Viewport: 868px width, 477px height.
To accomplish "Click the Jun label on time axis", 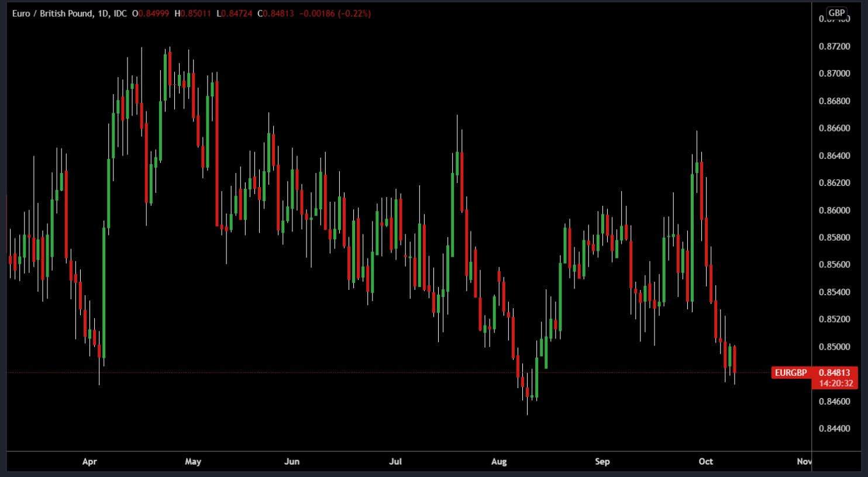I will click(x=292, y=461).
